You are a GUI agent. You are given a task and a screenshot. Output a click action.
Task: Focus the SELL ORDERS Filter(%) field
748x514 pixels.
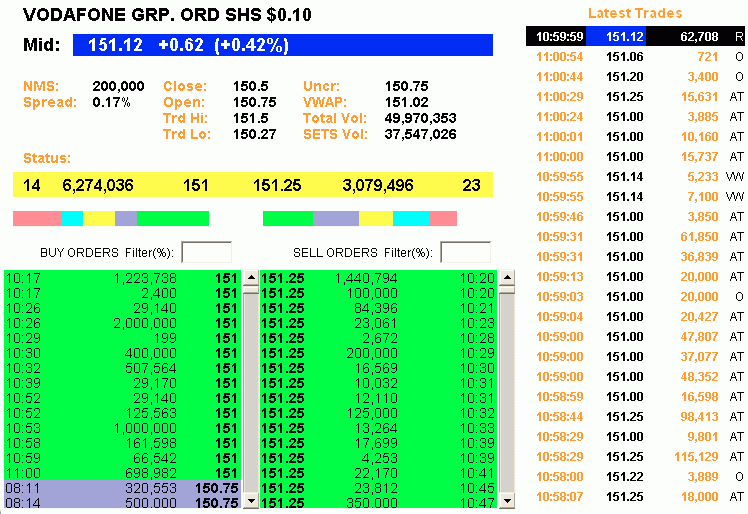[x=466, y=252]
